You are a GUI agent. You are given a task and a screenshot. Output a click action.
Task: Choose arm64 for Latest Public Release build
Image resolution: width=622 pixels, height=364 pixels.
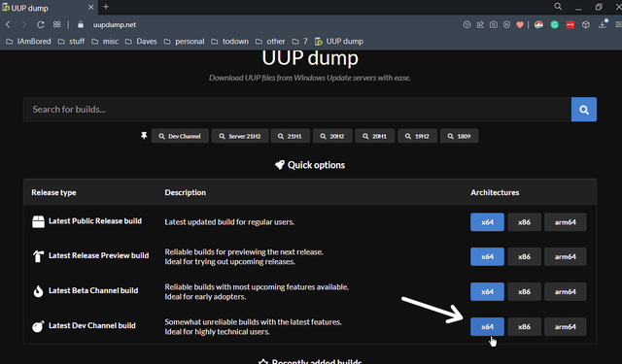566,222
